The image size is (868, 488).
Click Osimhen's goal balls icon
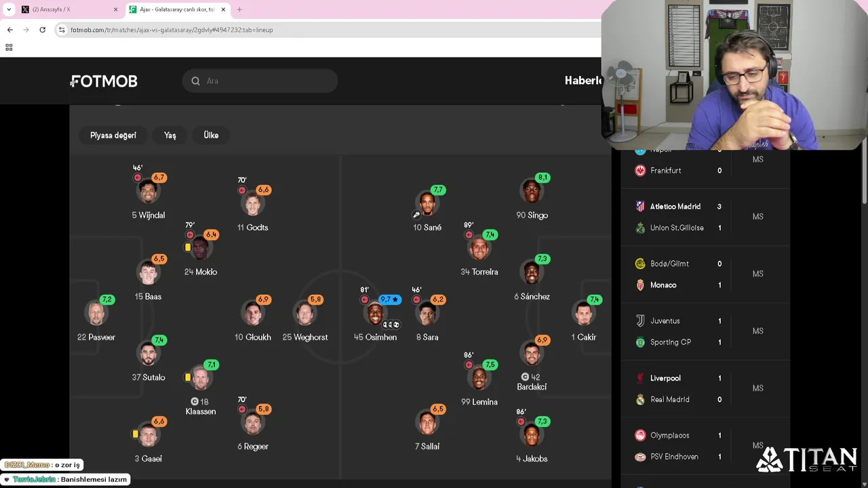391,325
